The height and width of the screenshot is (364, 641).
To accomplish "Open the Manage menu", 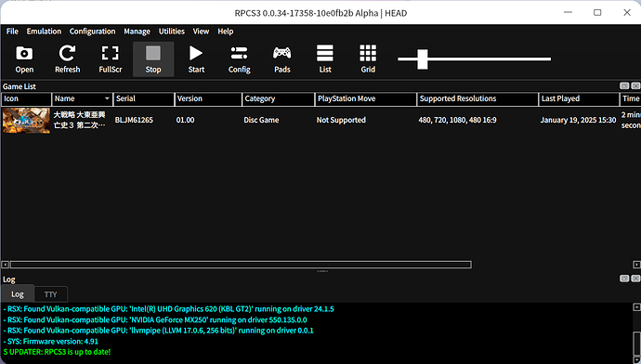I will [x=137, y=32].
